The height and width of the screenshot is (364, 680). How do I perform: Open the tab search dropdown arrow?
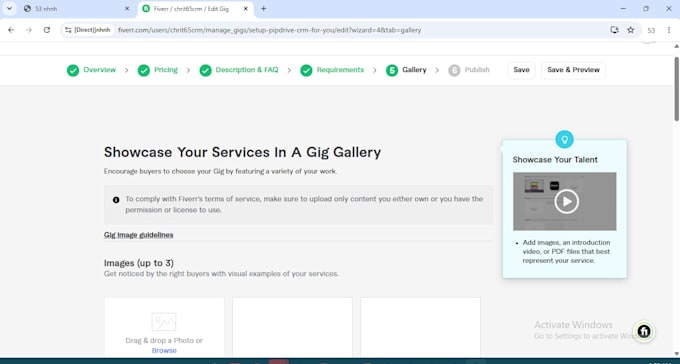pos(9,9)
